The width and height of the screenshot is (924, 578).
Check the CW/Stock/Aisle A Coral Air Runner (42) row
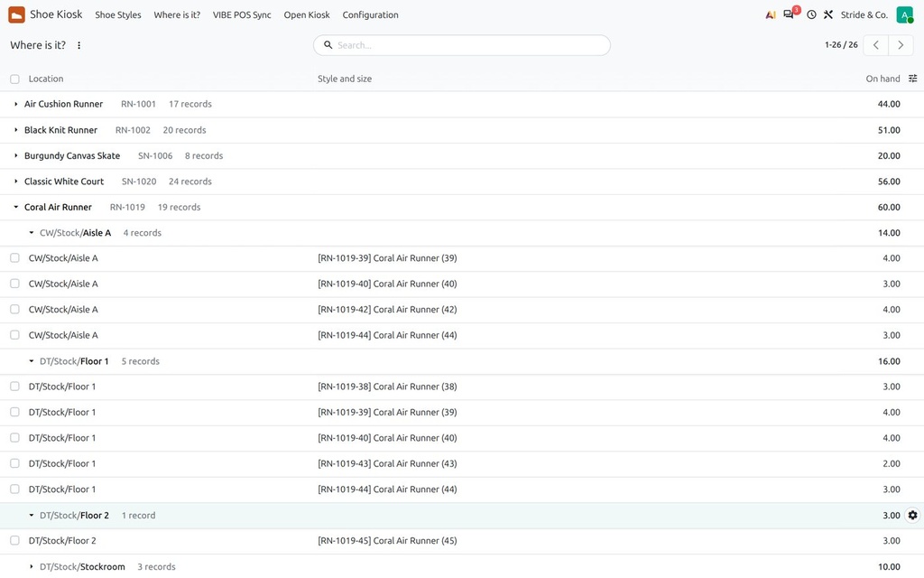coord(14,309)
